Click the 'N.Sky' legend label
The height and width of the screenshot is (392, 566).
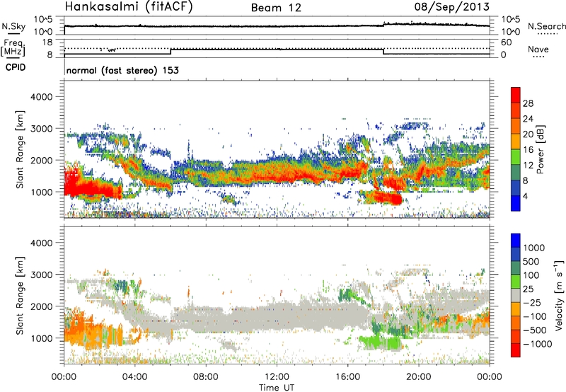click(x=13, y=26)
